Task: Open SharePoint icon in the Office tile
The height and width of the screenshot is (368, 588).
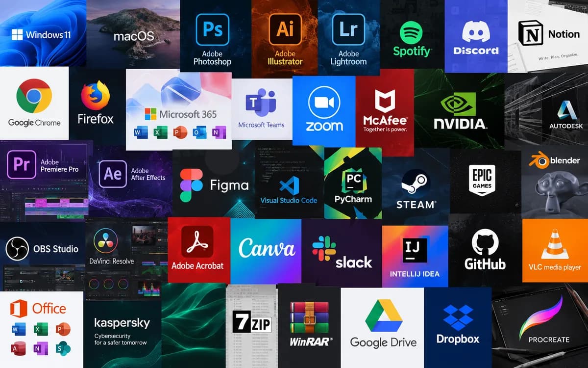Action: [63, 348]
